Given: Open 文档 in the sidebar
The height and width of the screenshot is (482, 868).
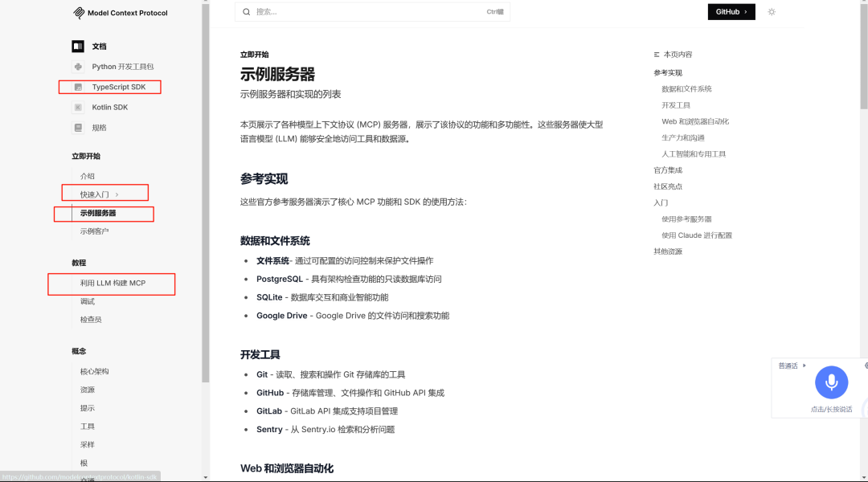Looking at the screenshot, I should 99,47.
